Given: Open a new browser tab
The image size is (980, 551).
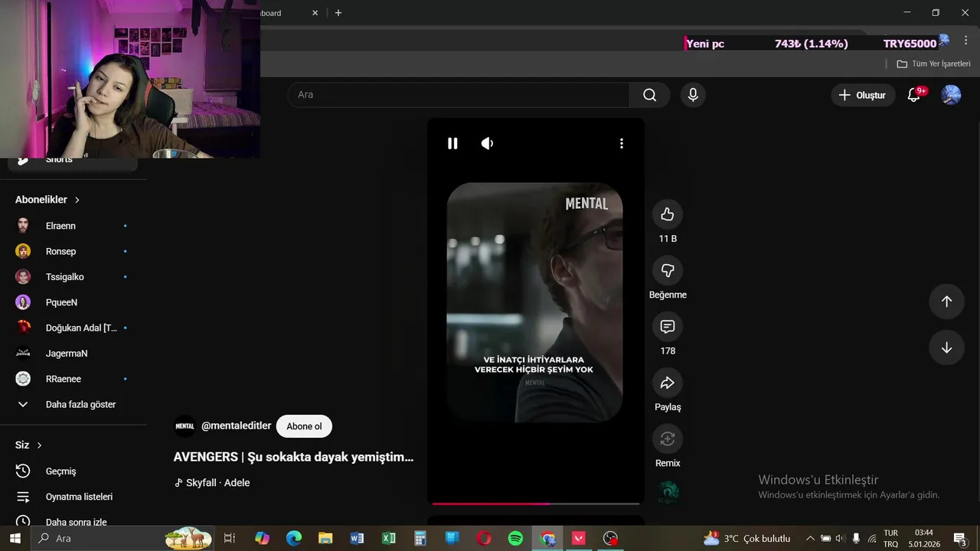Looking at the screenshot, I should 338,13.
